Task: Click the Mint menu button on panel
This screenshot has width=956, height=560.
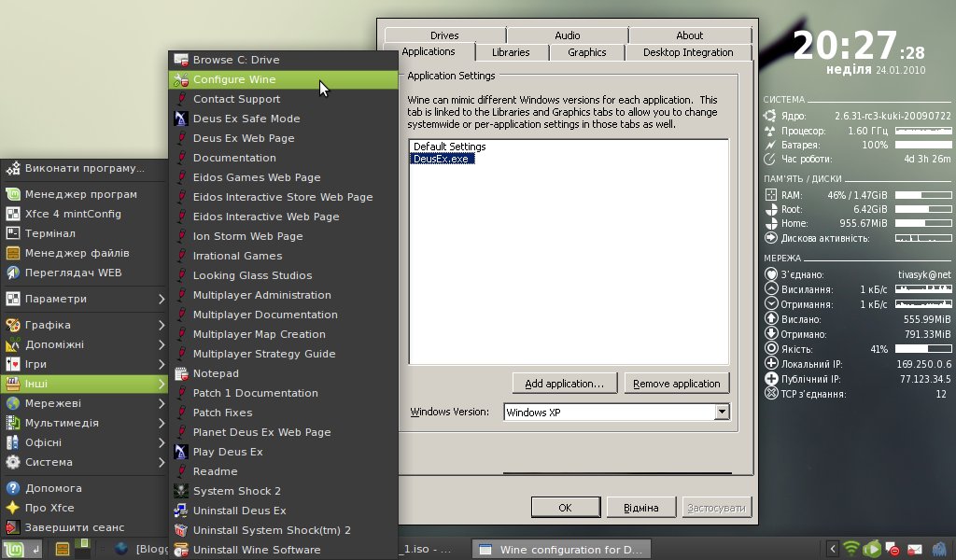Action: coord(22,550)
